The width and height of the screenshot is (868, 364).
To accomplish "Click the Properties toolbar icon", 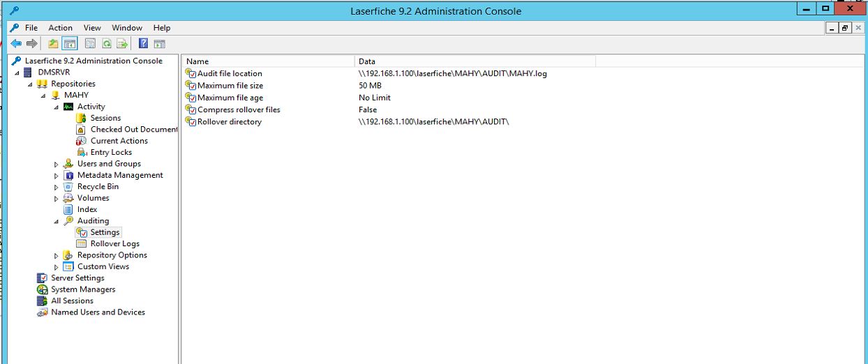I will pos(90,43).
